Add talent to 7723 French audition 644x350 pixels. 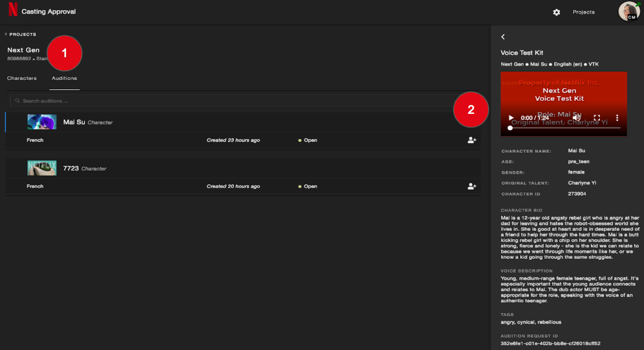(472, 186)
